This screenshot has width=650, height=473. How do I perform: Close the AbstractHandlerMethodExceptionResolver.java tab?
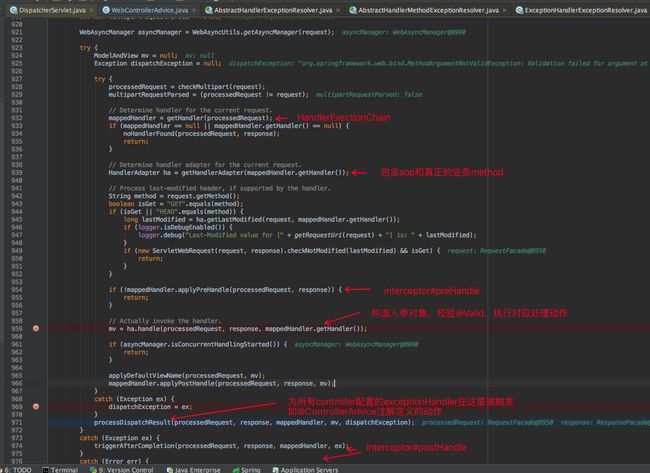click(x=504, y=10)
